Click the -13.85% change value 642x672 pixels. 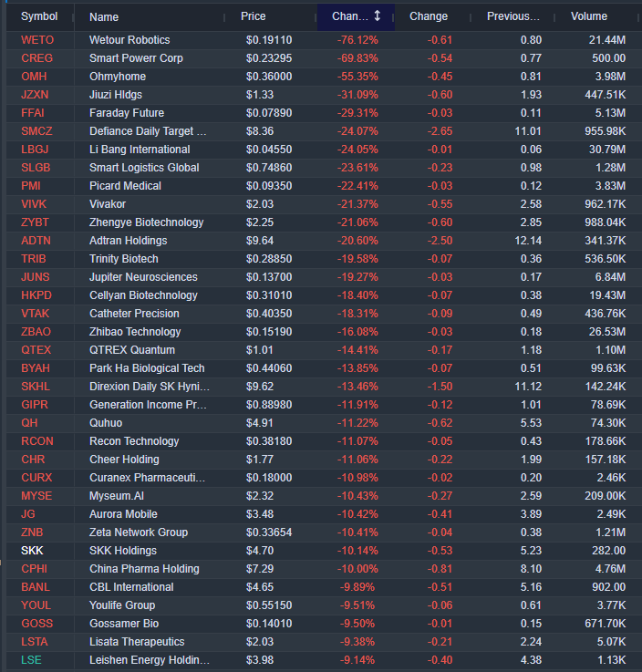coord(357,368)
